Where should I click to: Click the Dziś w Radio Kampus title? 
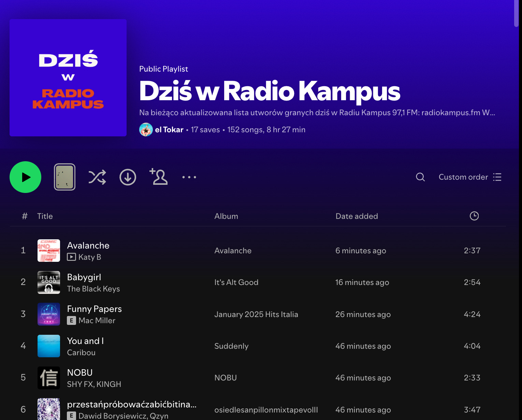[x=270, y=91]
